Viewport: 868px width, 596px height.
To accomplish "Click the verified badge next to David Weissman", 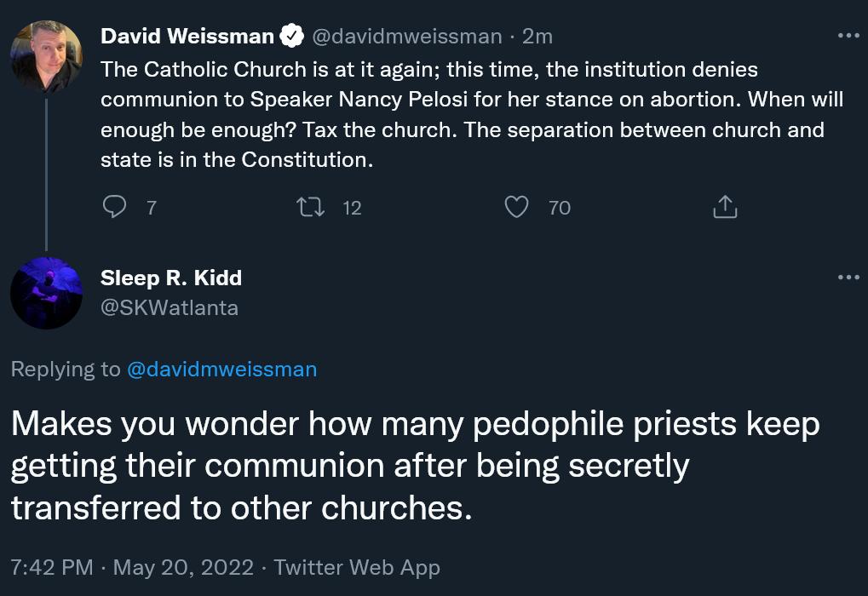I will (292, 36).
